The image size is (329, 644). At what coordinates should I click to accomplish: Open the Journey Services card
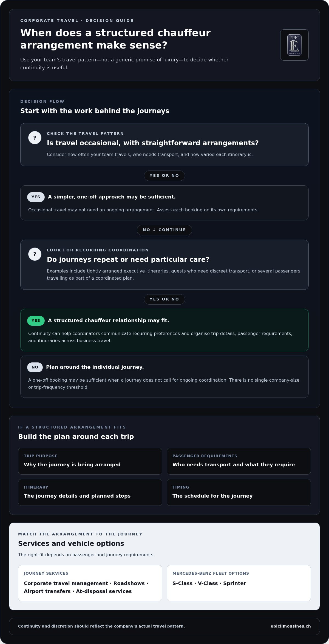click(x=90, y=583)
